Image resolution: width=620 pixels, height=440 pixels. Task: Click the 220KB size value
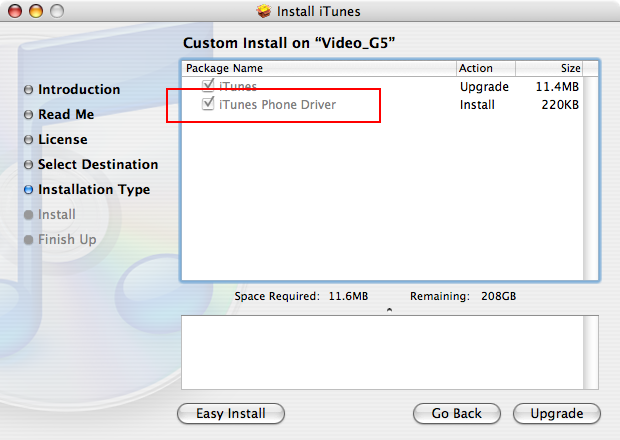coord(560,105)
